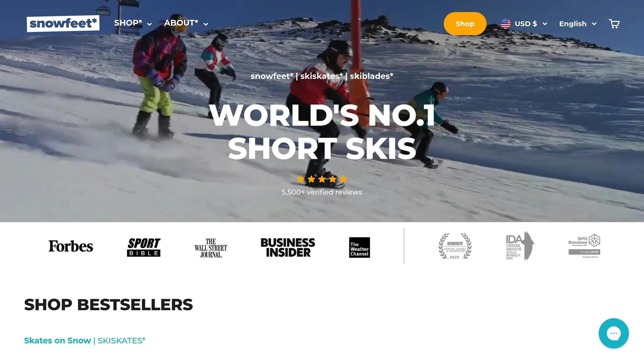Click the snowfeet* logo
Screen dimensions: 644x362
point(63,24)
